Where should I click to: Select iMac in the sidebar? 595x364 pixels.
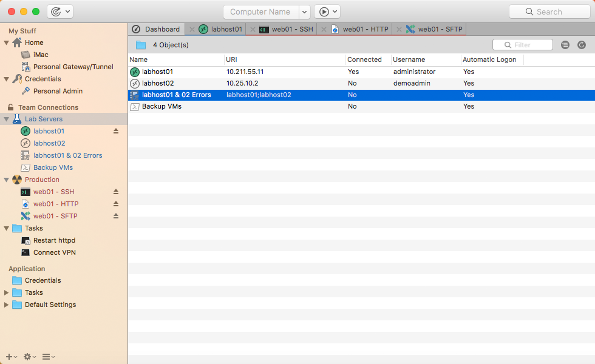tap(41, 55)
